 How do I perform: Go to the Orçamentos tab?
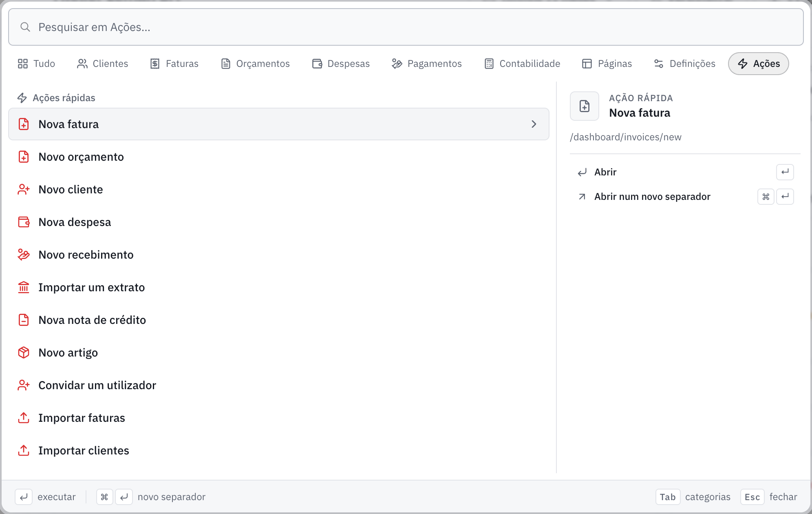(255, 64)
